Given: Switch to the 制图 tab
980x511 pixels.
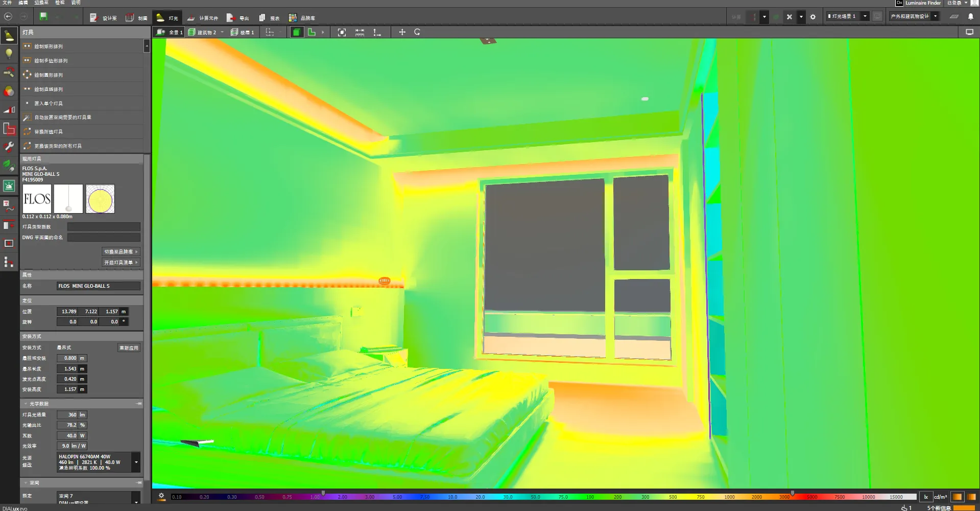Looking at the screenshot, I should coord(137,18).
